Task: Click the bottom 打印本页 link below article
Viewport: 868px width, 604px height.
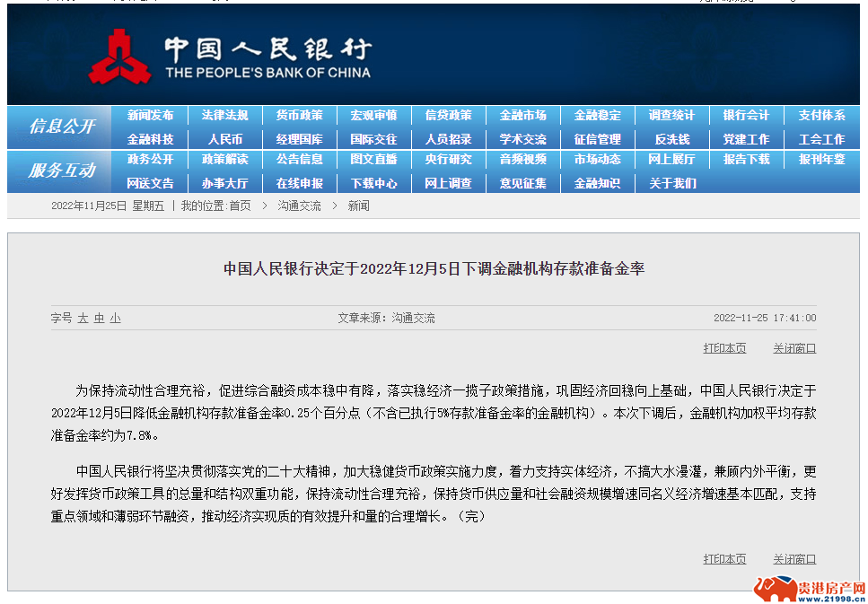Action: (724, 559)
